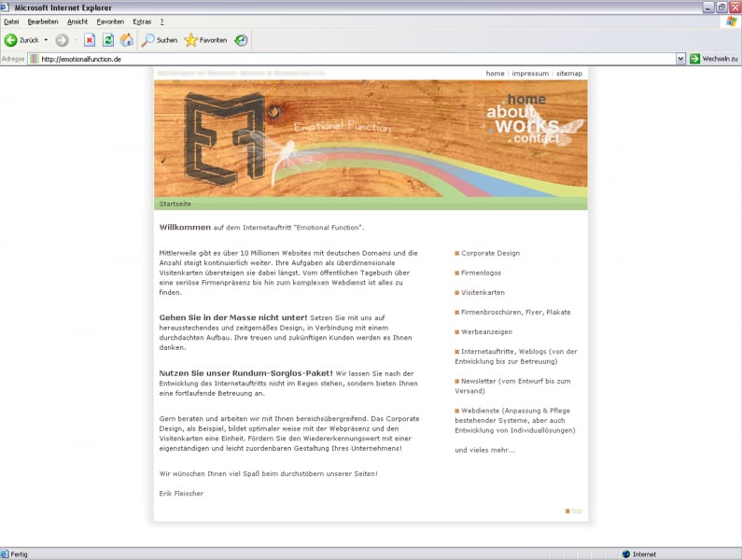This screenshot has height=560, width=742.
Task: Click the home link in top navigation
Action: pos(495,74)
